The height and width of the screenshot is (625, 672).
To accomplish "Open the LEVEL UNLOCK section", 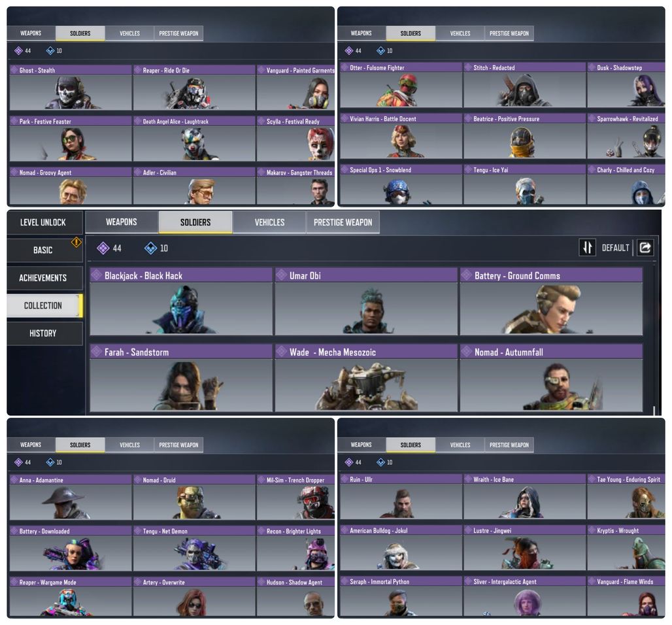I will (x=43, y=222).
